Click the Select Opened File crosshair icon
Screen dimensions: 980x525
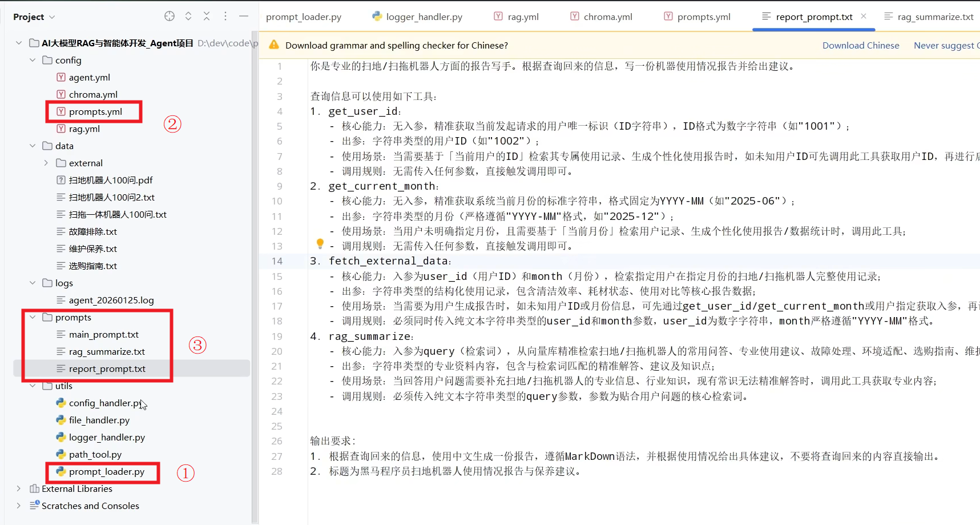tap(170, 17)
